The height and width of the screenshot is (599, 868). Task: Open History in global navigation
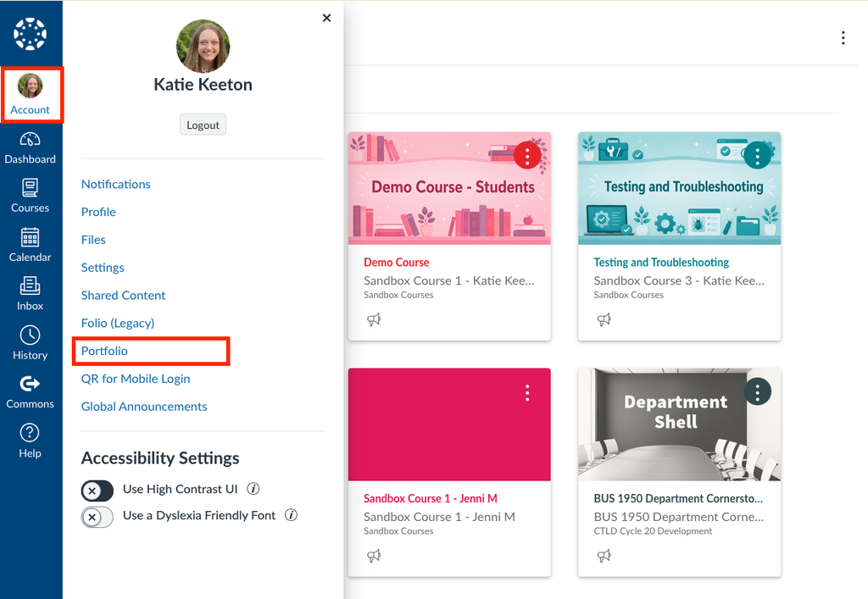tap(30, 343)
